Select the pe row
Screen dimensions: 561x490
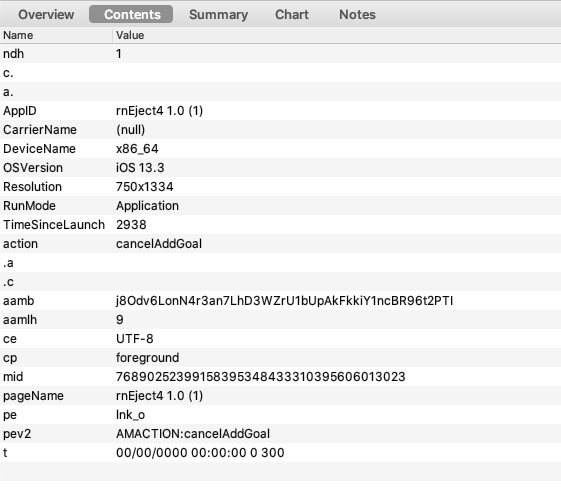280,415
